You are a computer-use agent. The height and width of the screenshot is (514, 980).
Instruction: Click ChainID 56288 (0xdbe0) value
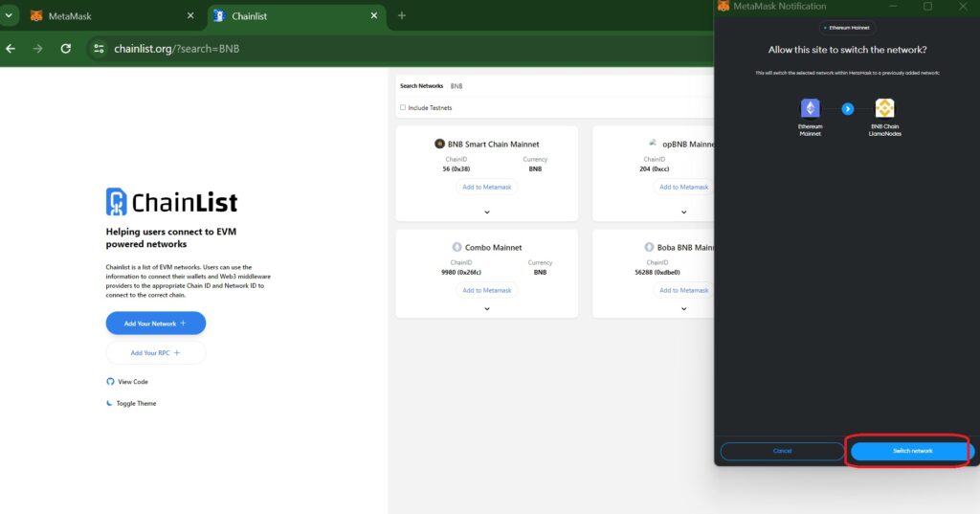(x=657, y=272)
